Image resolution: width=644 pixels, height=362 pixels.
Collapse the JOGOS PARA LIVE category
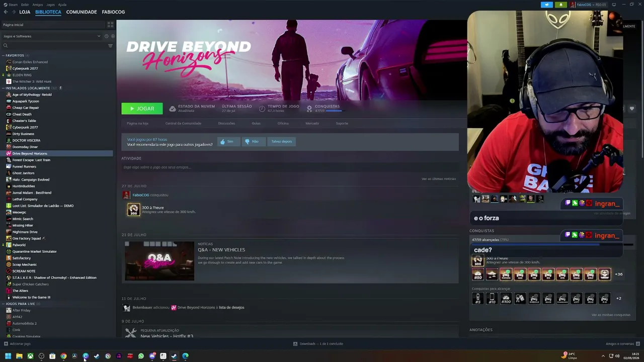pos(3,304)
